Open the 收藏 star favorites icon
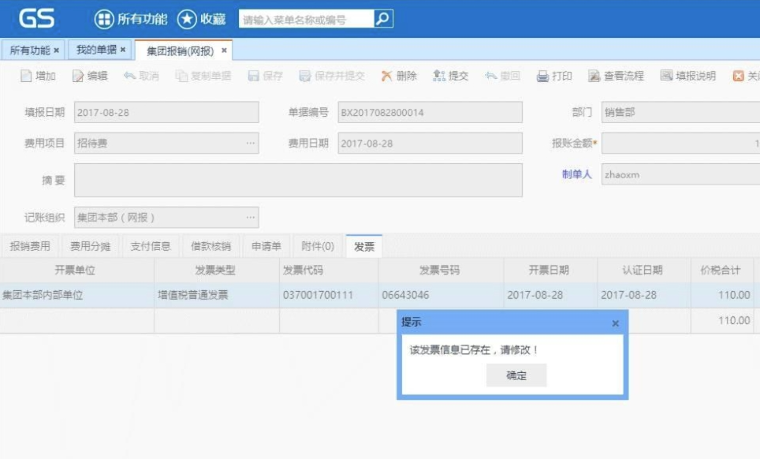Viewport: 760px width, 459px height. click(x=187, y=19)
